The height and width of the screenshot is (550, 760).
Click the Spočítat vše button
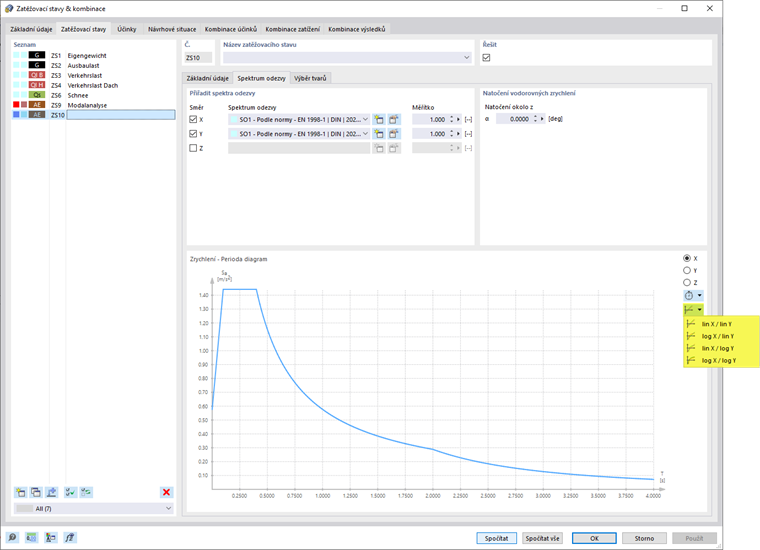(542, 538)
